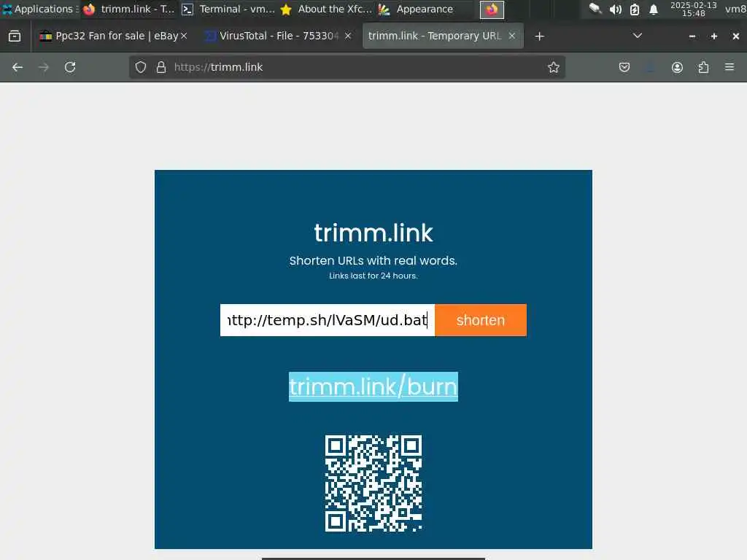
Task: Expand the list all tabs chevron
Action: coord(637,36)
